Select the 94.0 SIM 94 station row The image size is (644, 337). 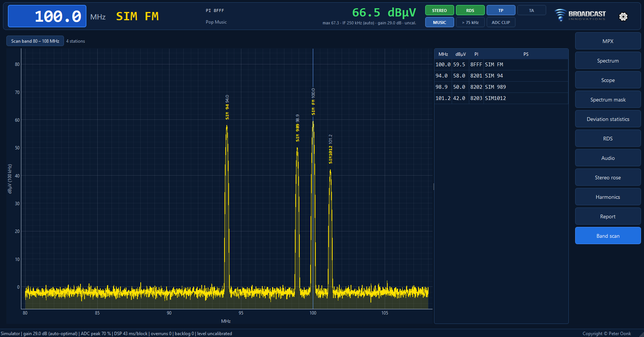pyautogui.click(x=501, y=76)
